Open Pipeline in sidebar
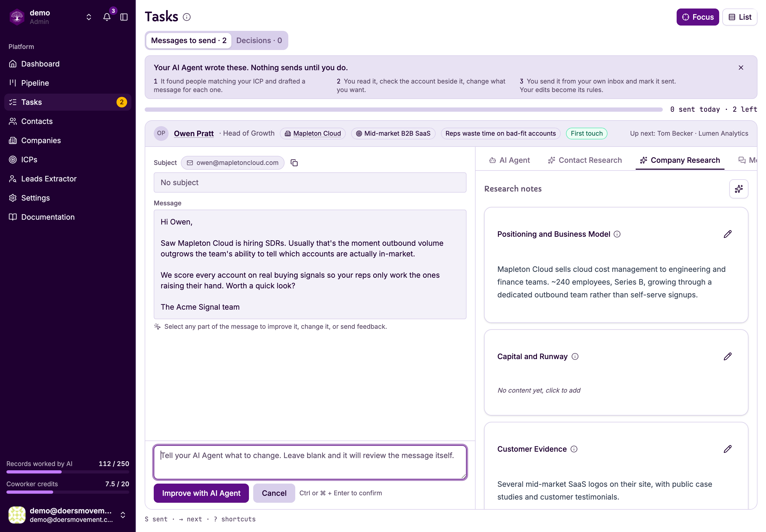This screenshot has width=766, height=532. [68, 83]
